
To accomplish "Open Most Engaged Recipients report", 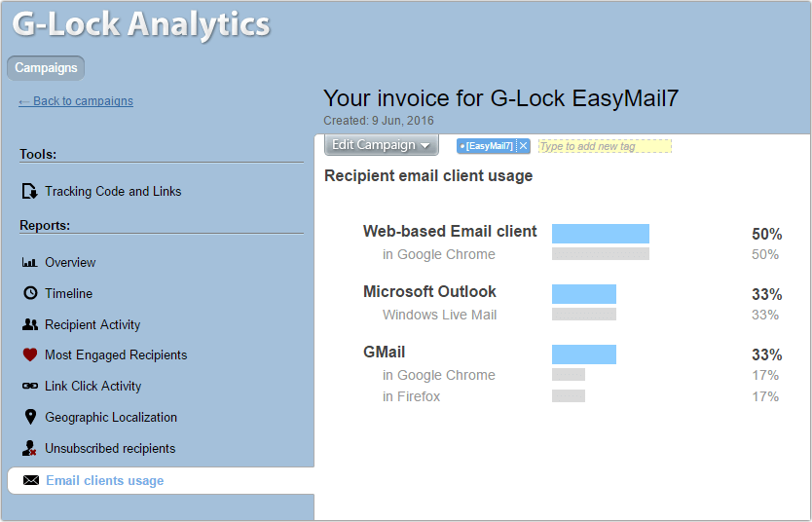I will click(116, 354).
